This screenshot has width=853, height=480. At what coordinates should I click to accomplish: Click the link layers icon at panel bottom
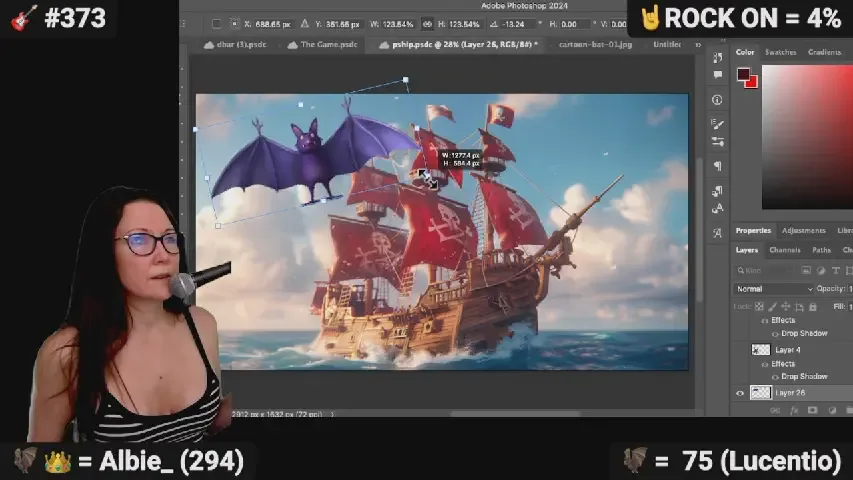(776, 410)
